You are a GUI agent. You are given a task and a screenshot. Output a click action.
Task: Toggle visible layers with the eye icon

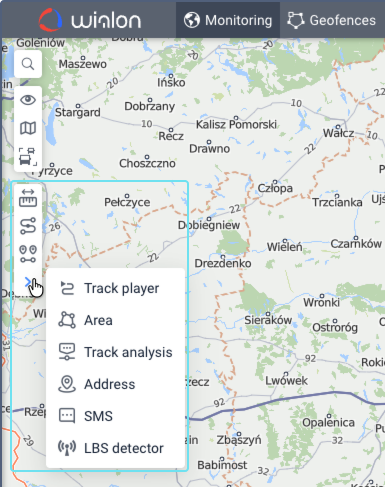[28, 100]
